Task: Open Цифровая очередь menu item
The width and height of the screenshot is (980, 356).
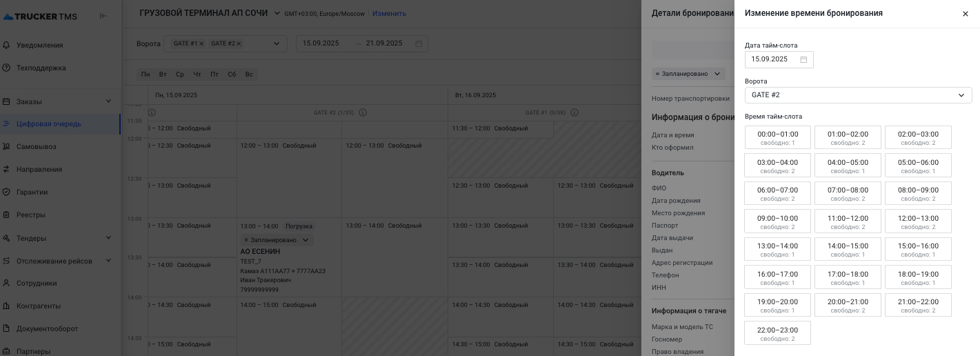Action: tap(49, 123)
